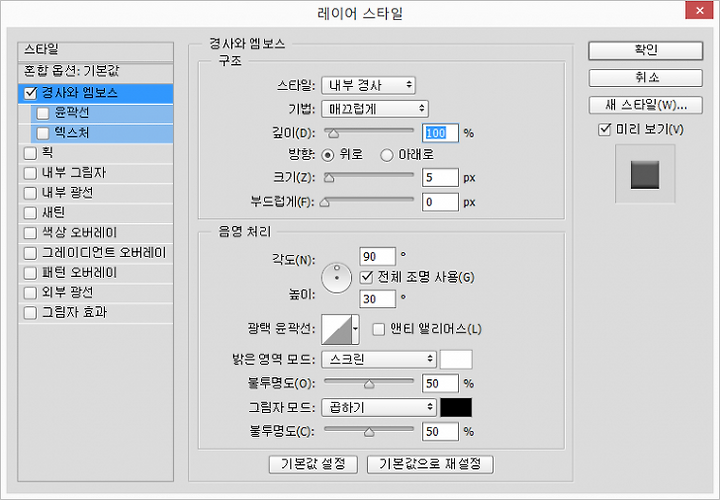Click the 크기(Z) slider handle
Viewport: 720px width, 500px height.
[x=329, y=178]
